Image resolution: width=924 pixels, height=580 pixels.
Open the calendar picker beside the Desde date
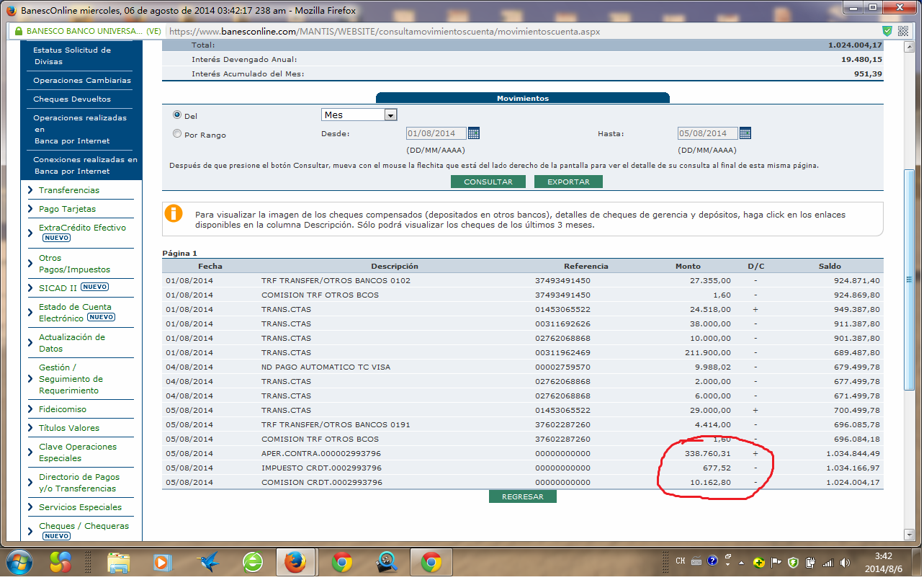tap(473, 133)
